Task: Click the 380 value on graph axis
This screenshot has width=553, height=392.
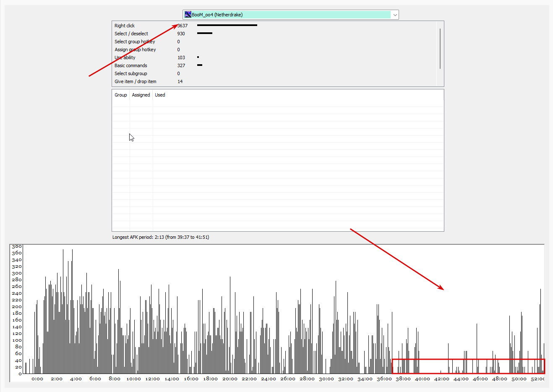Action: click(x=17, y=246)
